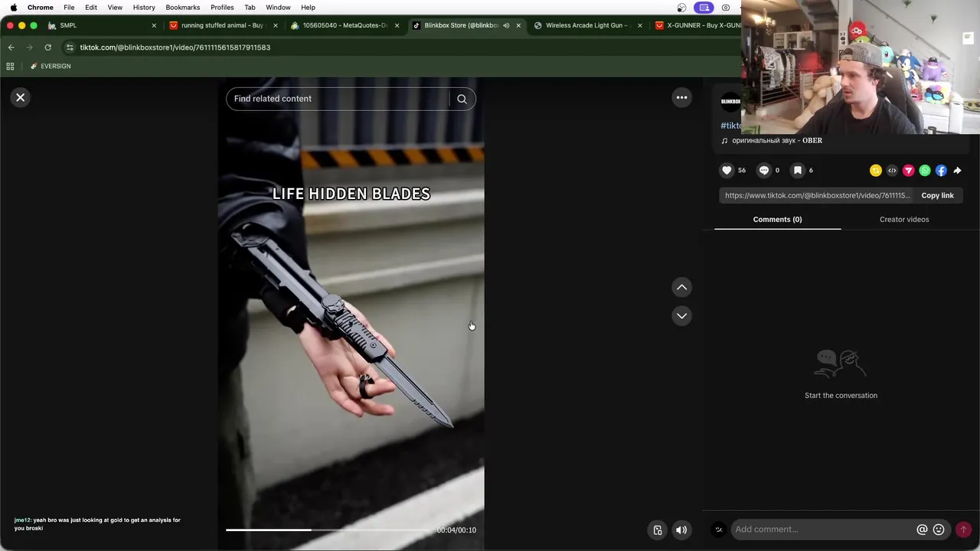Repost using the yellow repost icon

tap(876, 171)
